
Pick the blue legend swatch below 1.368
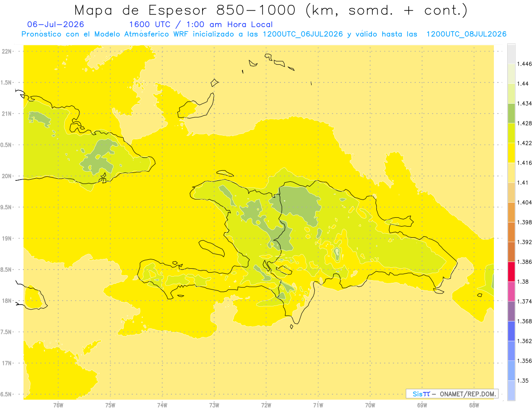coord(511,331)
